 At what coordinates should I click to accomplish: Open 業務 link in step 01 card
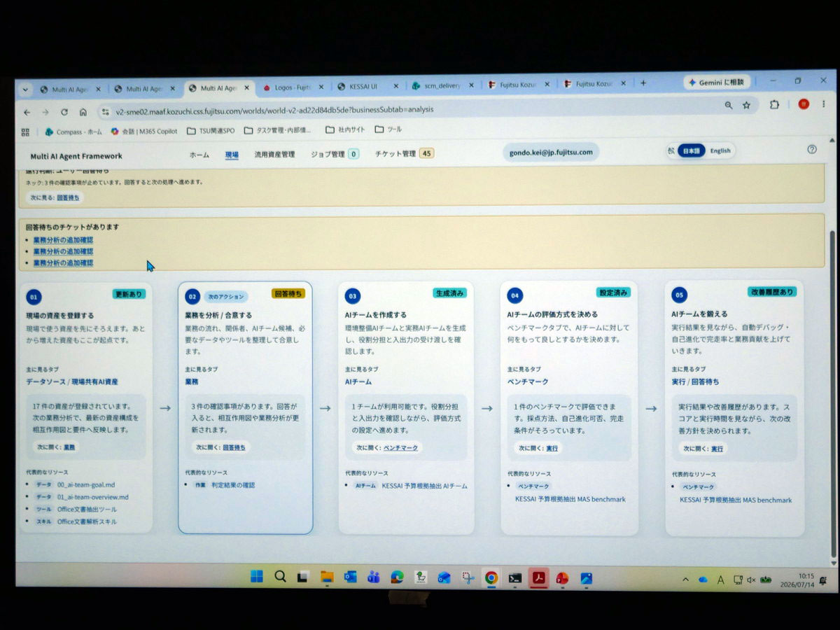pos(69,447)
